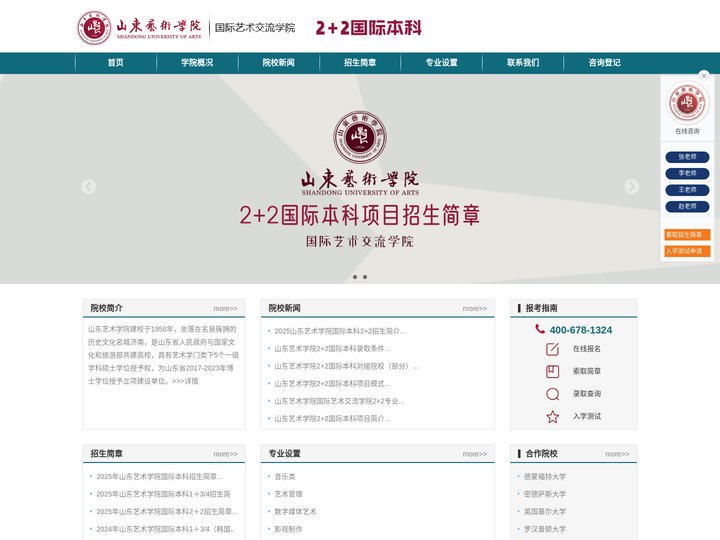
Task: Chat with 赵老师 in the side panel
Action: pyautogui.click(x=687, y=207)
